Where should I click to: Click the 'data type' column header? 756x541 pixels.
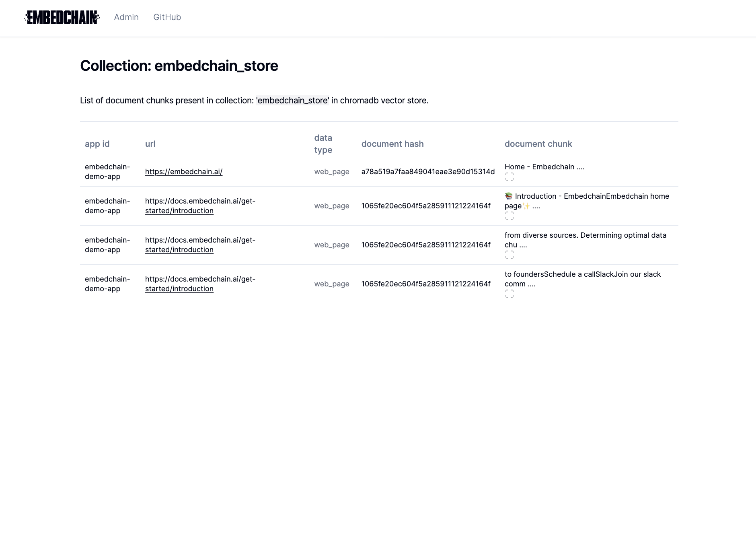click(x=323, y=144)
